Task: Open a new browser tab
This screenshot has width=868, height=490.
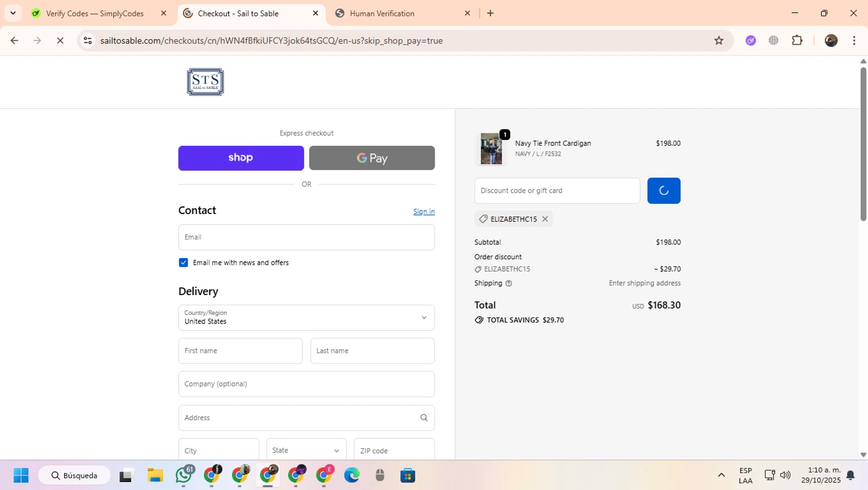Action: [491, 13]
